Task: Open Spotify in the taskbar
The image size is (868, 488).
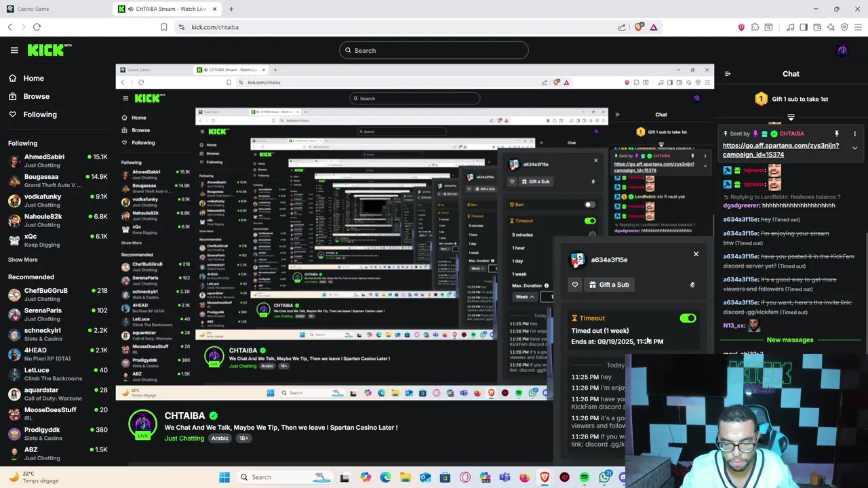Action: pos(585,477)
